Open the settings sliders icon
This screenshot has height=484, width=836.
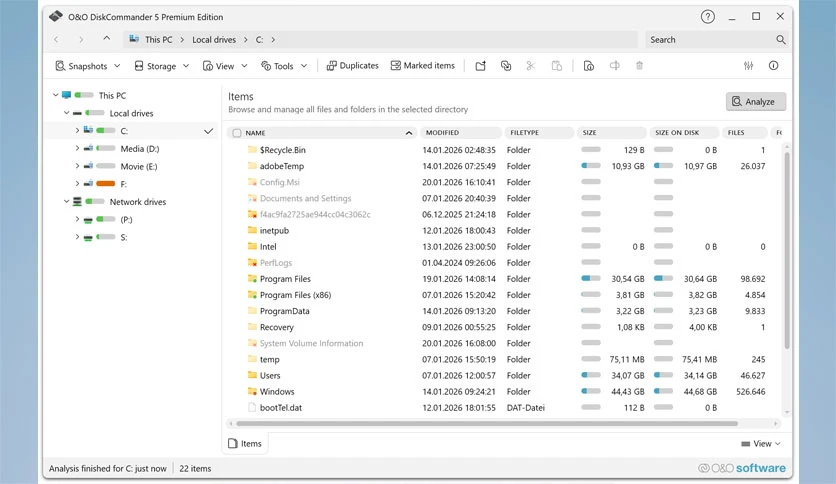point(749,66)
